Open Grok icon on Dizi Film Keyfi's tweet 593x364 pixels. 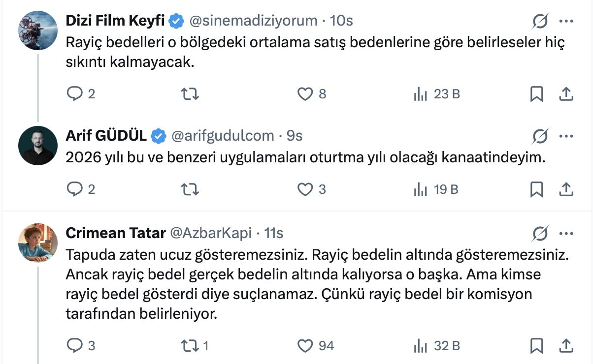541,21
